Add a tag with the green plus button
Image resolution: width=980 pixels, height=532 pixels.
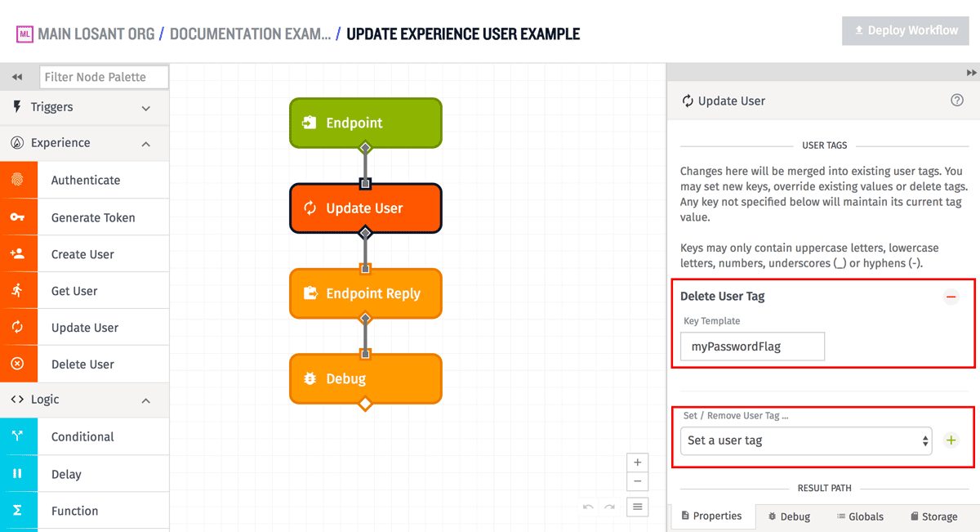point(951,440)
